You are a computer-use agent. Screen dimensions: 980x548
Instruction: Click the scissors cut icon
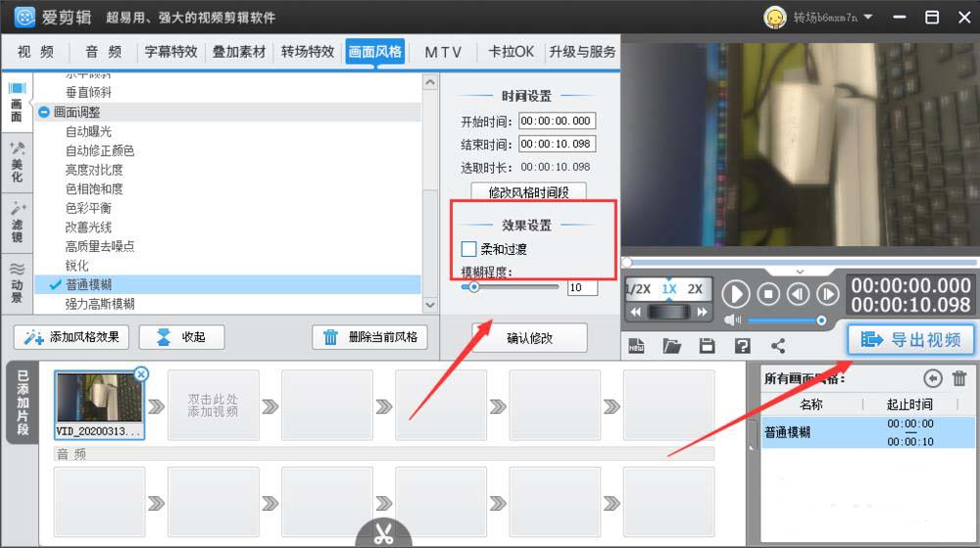coord(383,533)
